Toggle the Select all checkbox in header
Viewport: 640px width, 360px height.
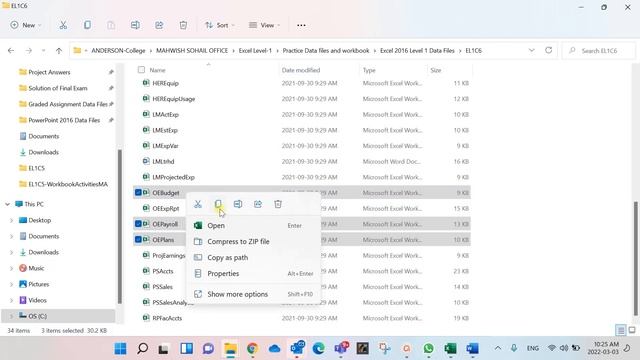141,70
